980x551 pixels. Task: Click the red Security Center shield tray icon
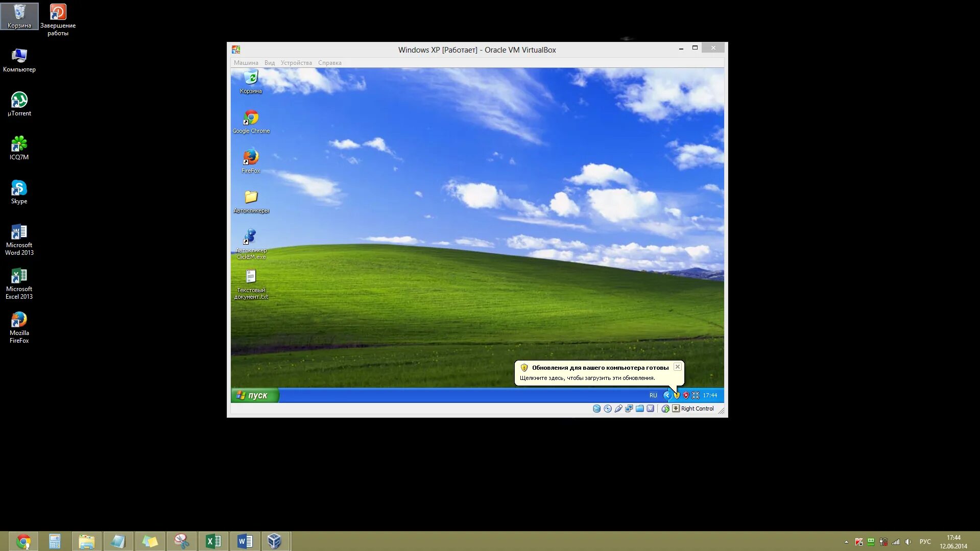click(x=686, y=395)
